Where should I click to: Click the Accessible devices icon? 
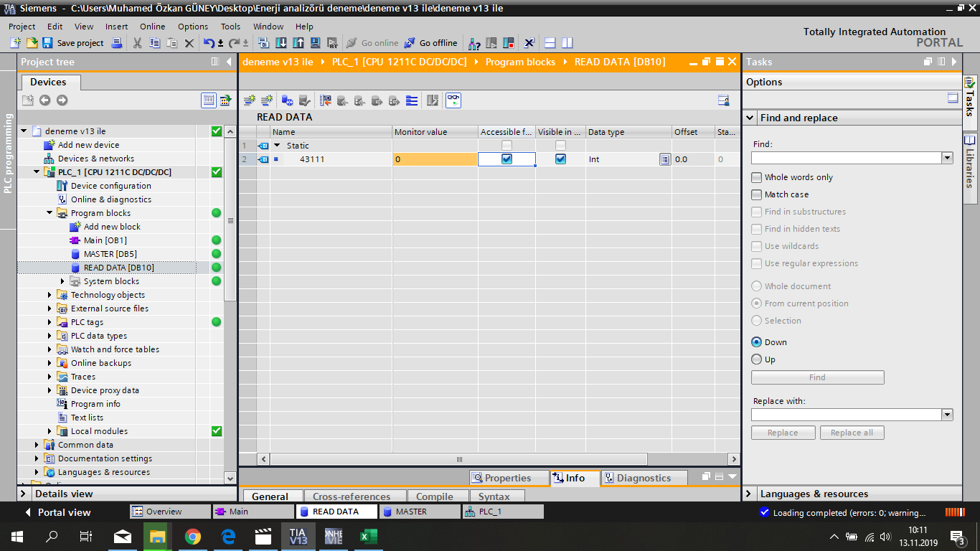click(474, 43)
